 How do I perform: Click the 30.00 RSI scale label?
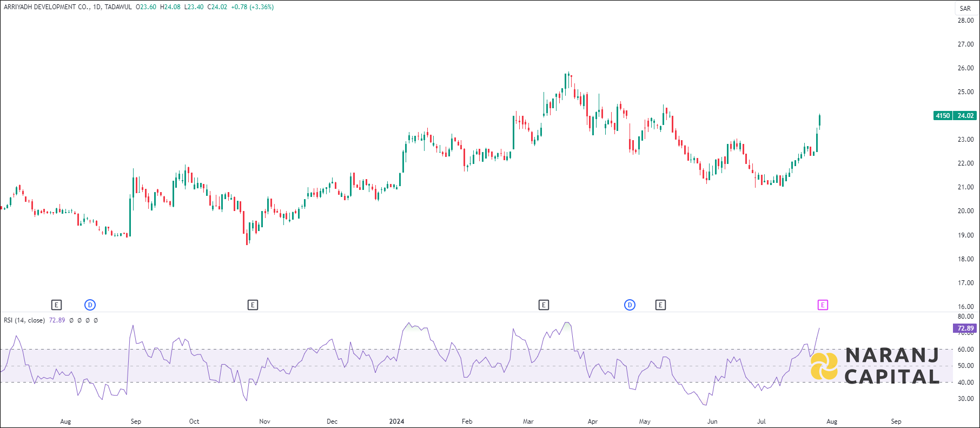coord(965,399)
